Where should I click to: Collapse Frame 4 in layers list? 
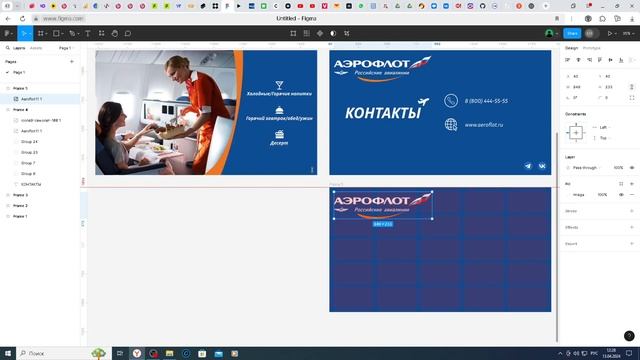coord(8,110)
